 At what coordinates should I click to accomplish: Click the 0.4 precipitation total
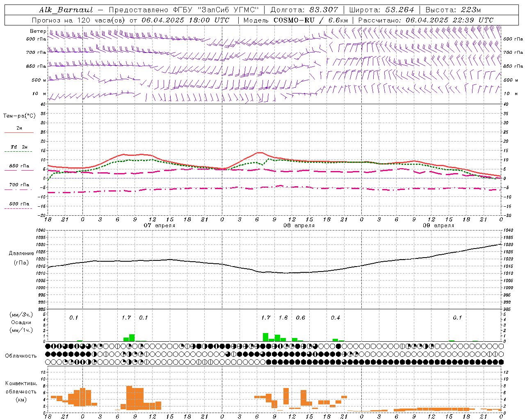tap(336, 317)
